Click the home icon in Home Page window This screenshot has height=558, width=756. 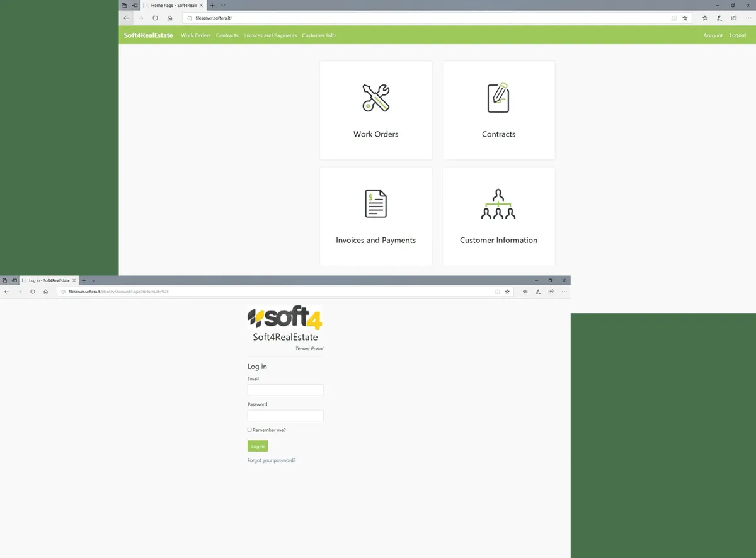click(169, 18)
